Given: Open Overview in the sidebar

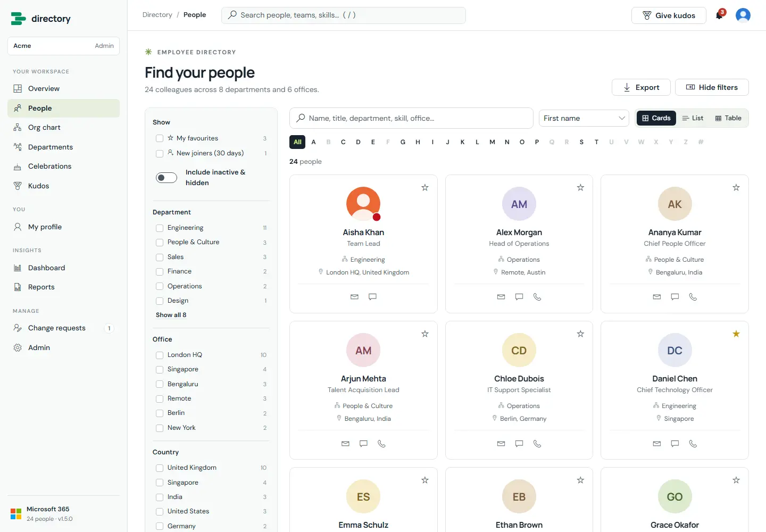Looking at the screenshot, I should (x=63, y=89).
